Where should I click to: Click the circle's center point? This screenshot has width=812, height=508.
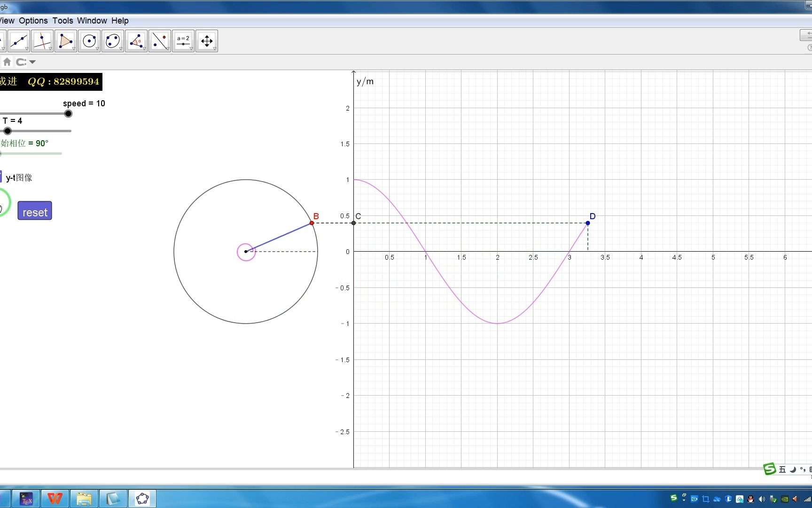tap(246, 252)
